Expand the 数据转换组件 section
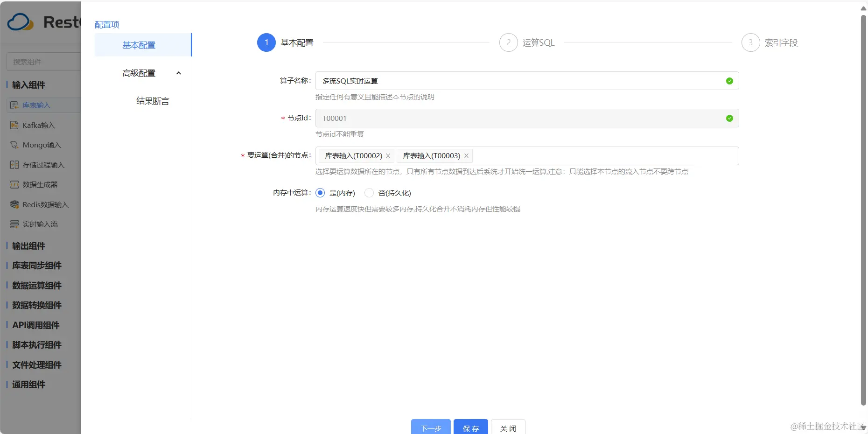This screenshot has height=434, width=868. coord(36,305)
